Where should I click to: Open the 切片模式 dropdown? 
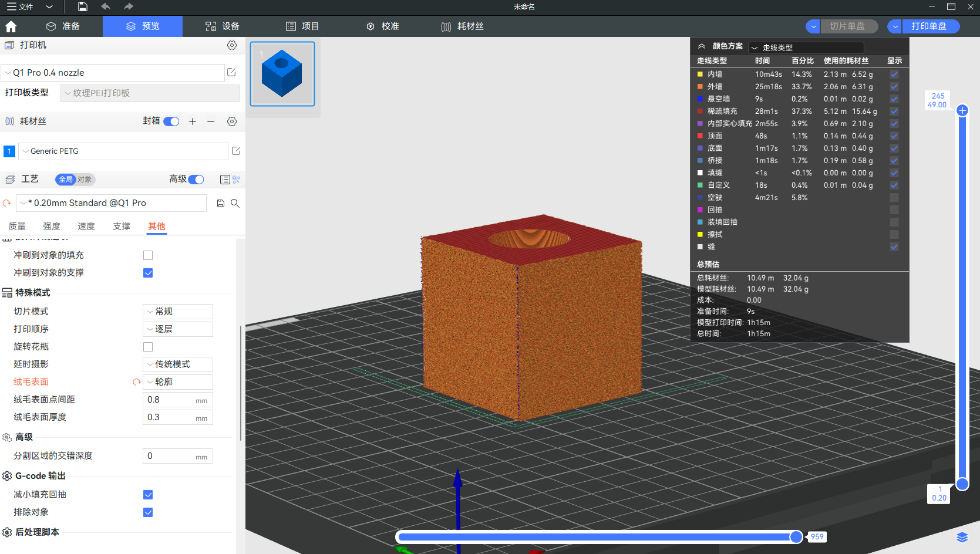tap(177, 312)
